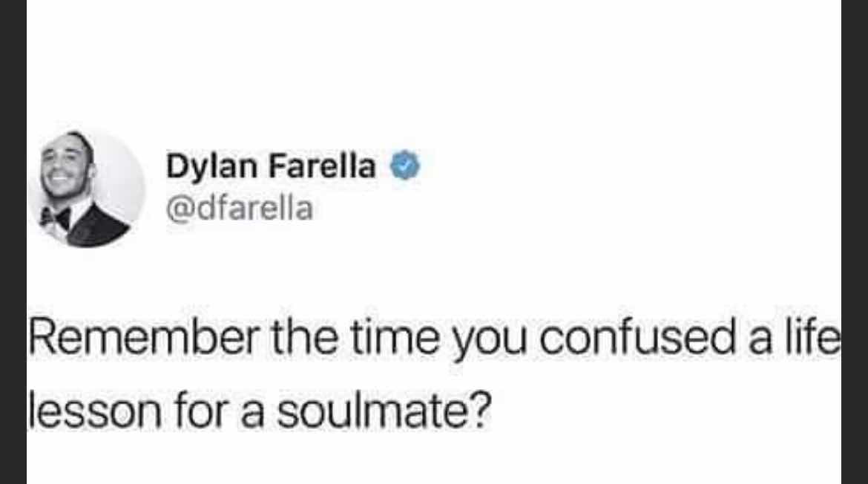The image size is (868, 484).
Task: Click the word 'soulmate?' in the tweet
Action: tap(384, 411)
